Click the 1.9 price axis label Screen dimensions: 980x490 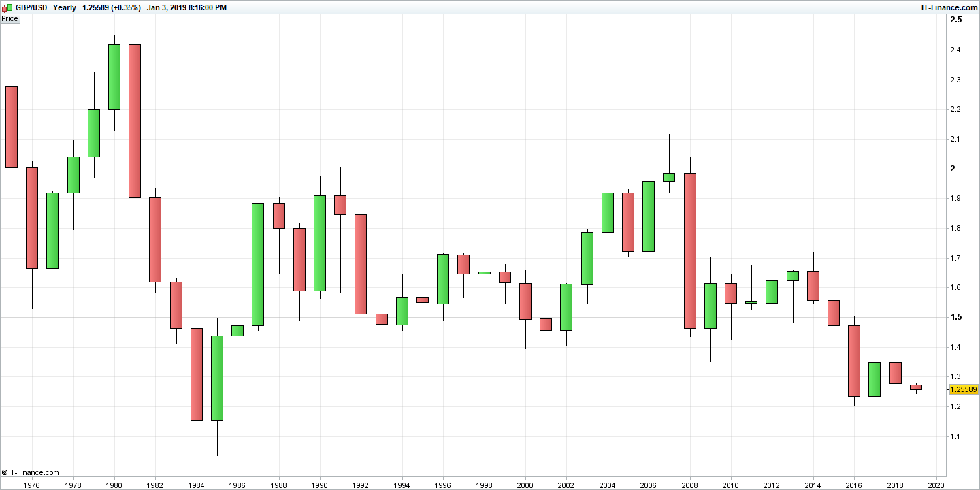pos(955,199)
